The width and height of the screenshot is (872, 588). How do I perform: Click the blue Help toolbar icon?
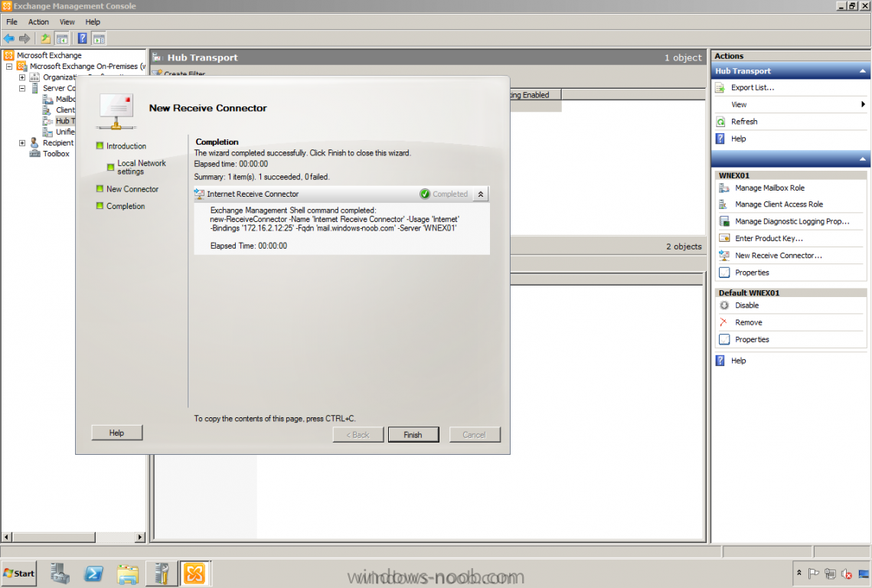(x=83, y=38)
